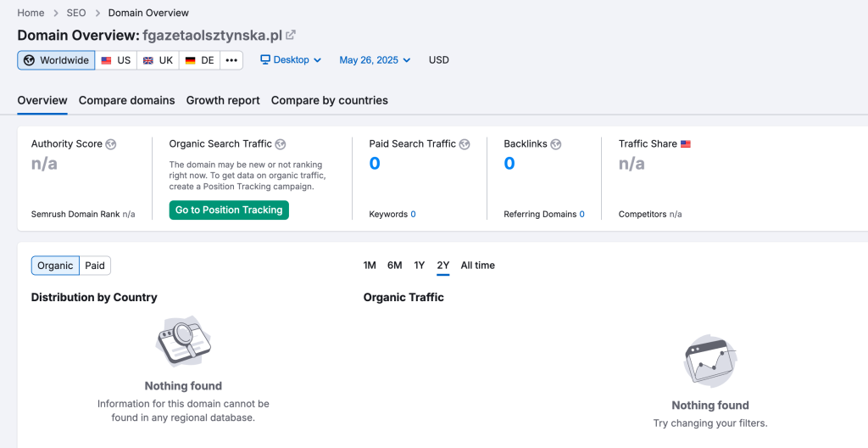868x448 pixels.
Task: Switch database to UK
Action: pos(158,60)
